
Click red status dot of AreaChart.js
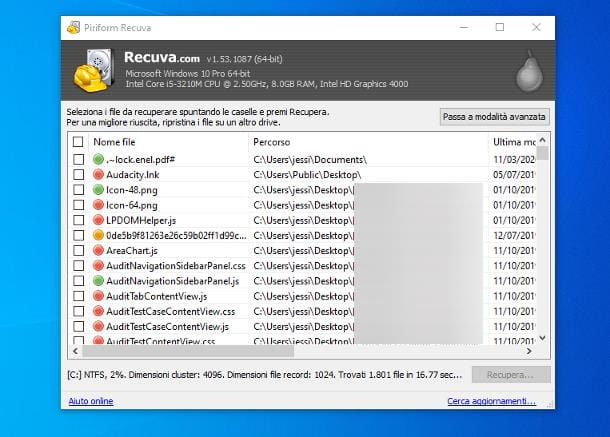point(98,250)
